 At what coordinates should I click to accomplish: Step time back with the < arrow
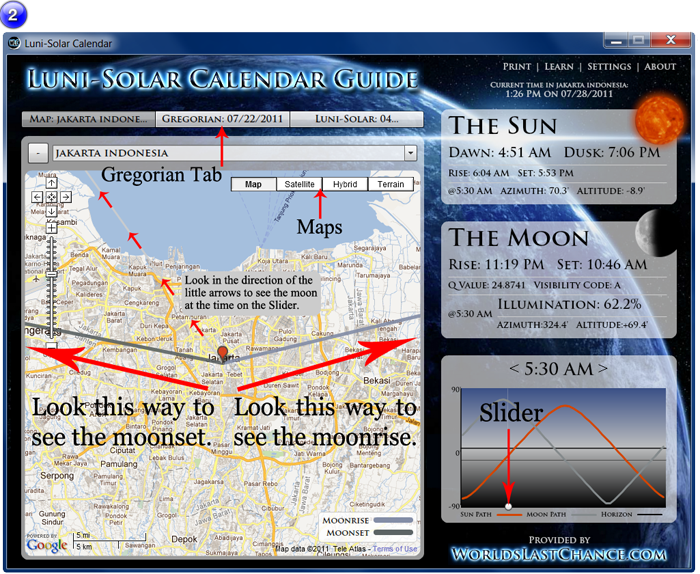[514, 369]
